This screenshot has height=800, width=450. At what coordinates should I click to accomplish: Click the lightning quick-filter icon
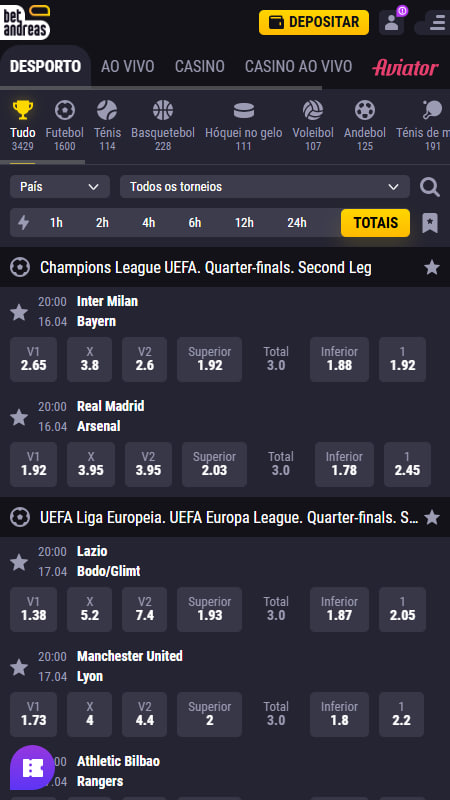pyautogui.click(x=23, y=222)
